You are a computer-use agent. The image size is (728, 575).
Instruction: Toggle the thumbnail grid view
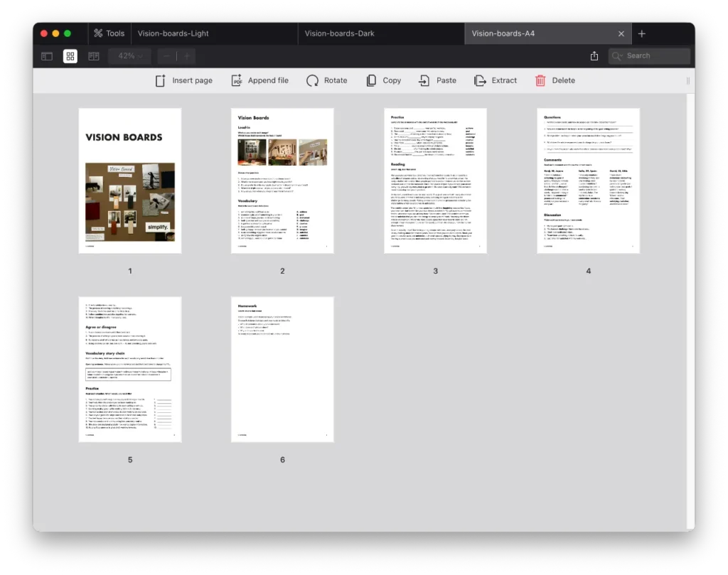click(70, 55)
